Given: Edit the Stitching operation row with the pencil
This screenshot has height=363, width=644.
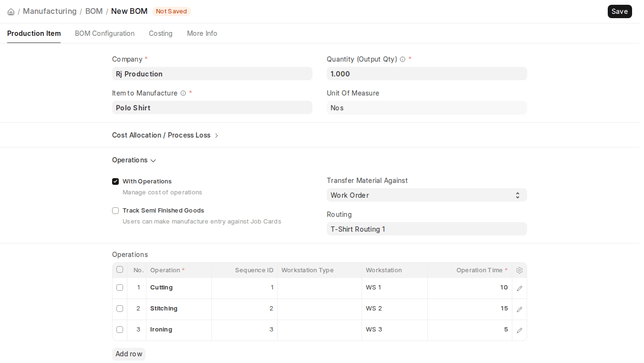Looking at the screenshot, I should point(519,309).
